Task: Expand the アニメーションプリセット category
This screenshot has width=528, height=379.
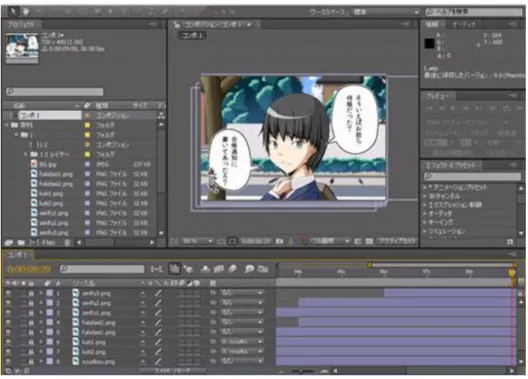Action: (x=425, y=187)
